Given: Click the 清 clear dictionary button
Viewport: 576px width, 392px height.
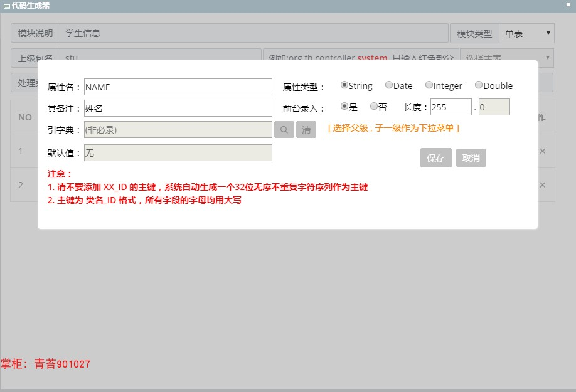Looking at the screenshot, I should (306, 130).
